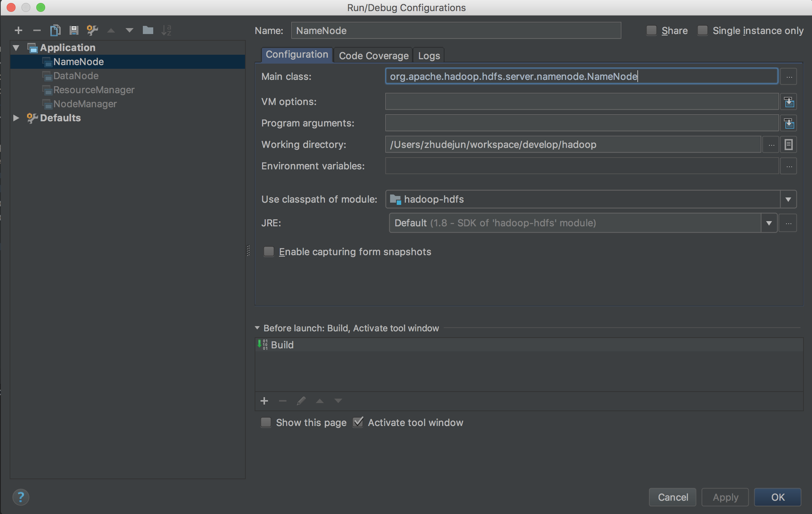The image size is (812, 514).
Task: Browse for the main class
Action: pyautogui.click(x=789, y=77)
